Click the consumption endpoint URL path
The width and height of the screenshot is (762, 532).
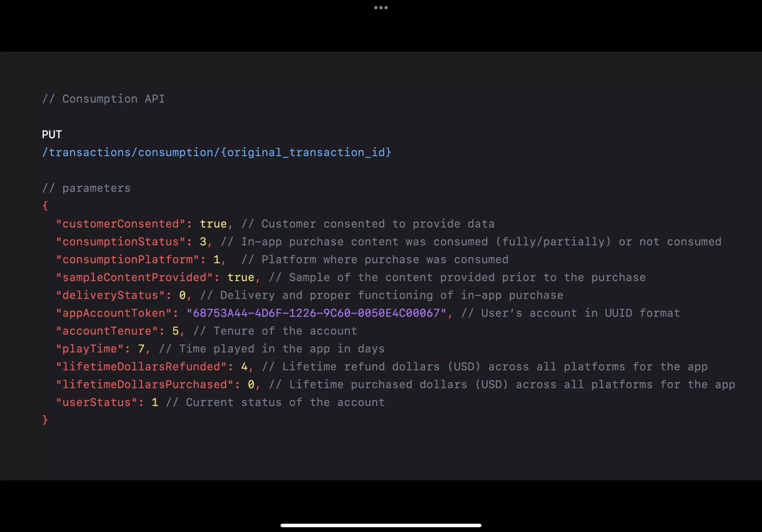coord(217,152)
